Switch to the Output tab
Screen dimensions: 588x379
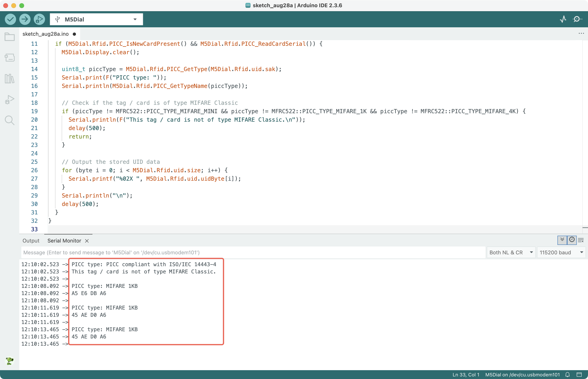click(x=31, y=241)
